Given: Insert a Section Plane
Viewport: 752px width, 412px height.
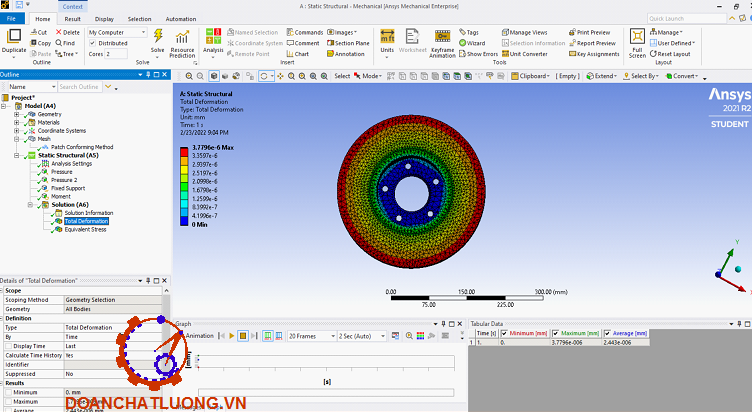Looking at the screenshot, I should [348, 43].
